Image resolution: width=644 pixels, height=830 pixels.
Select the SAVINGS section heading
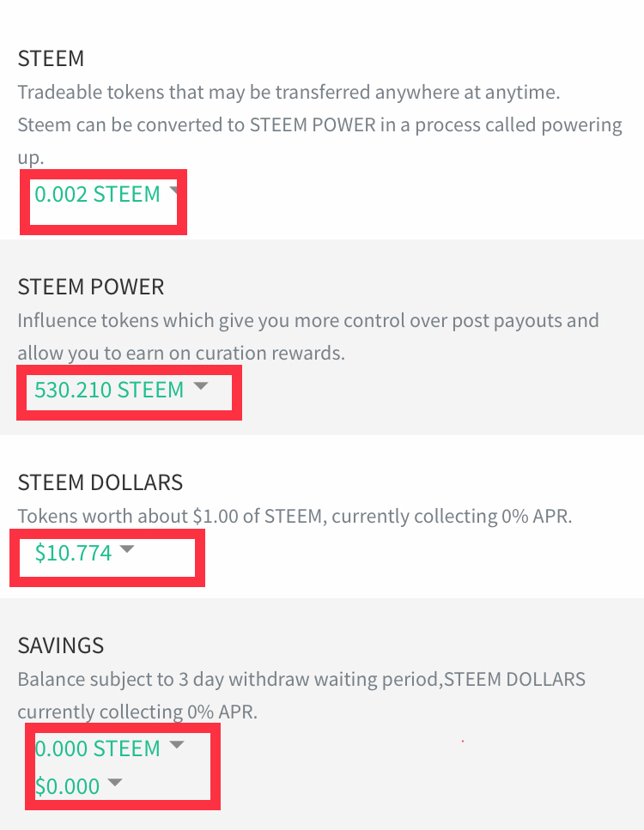pos(61,645)
